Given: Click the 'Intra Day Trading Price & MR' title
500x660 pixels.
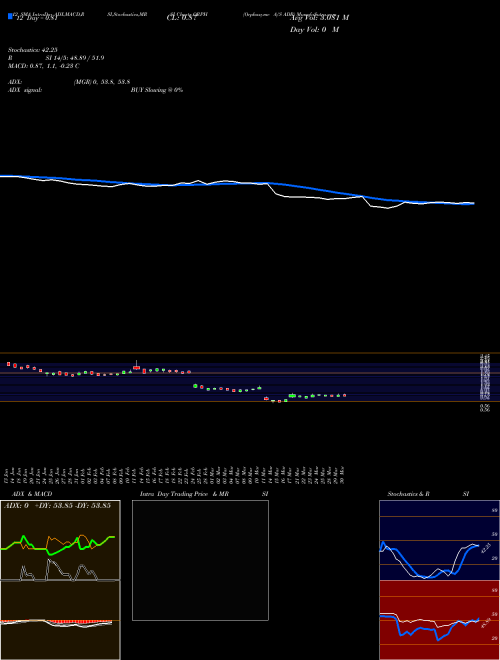Looking at the screenshot, I should point(184,494).
